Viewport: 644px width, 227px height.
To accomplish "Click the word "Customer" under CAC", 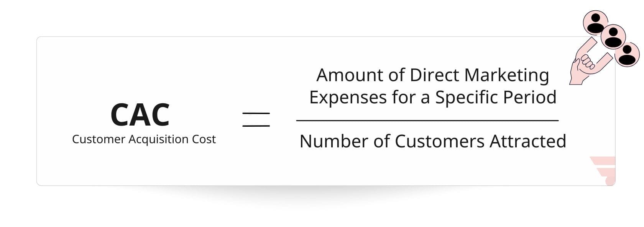I will pos(99,139).
